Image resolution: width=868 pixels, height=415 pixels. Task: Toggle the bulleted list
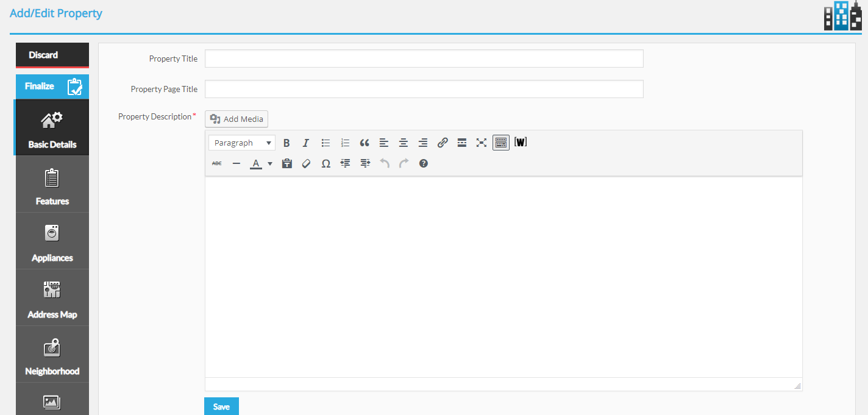click(x=325, y=143)
